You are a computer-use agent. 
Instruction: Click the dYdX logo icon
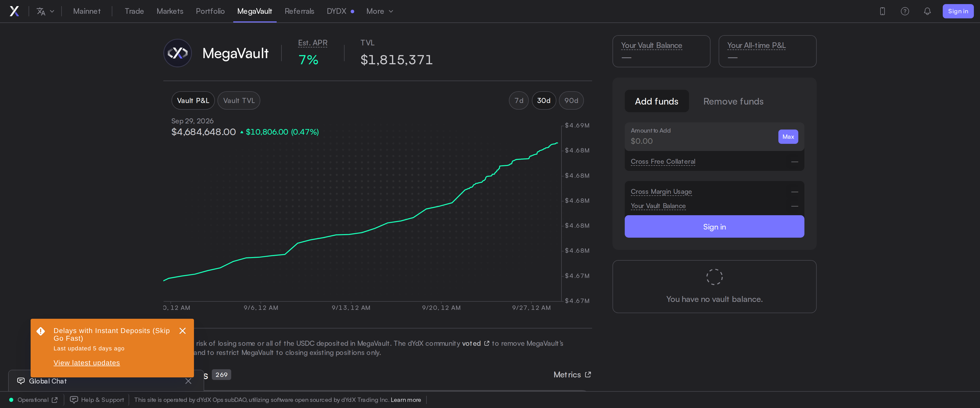(x=15, y=11)
